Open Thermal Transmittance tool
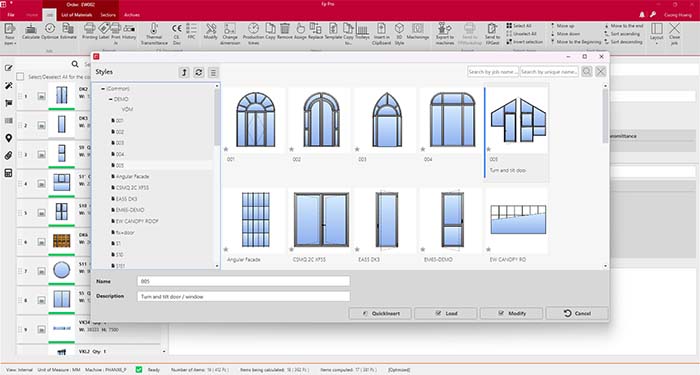The height and width of the screenshot is (375, 700). [154, 34]
